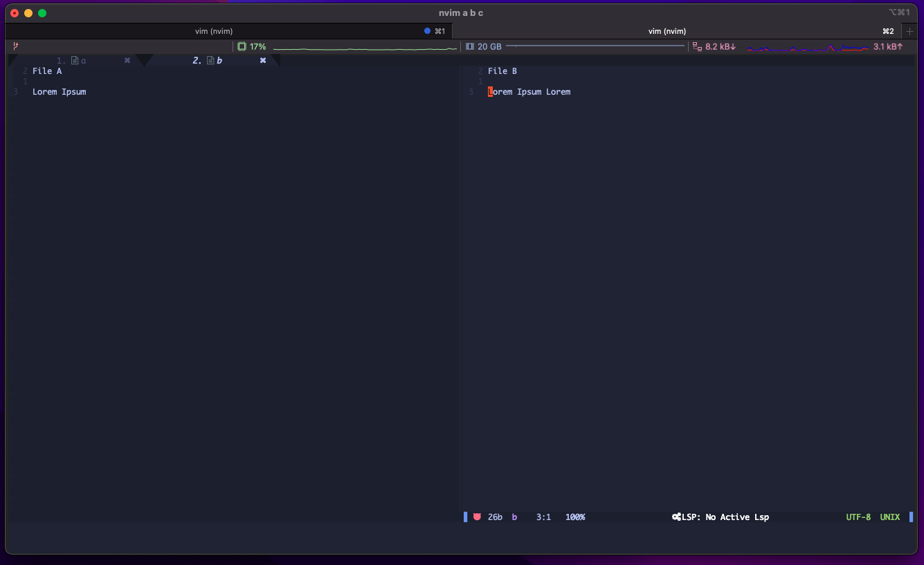924x565 pixels.
Task: Click the UTF-8 encoding indicator
Action: click(858, 517)
